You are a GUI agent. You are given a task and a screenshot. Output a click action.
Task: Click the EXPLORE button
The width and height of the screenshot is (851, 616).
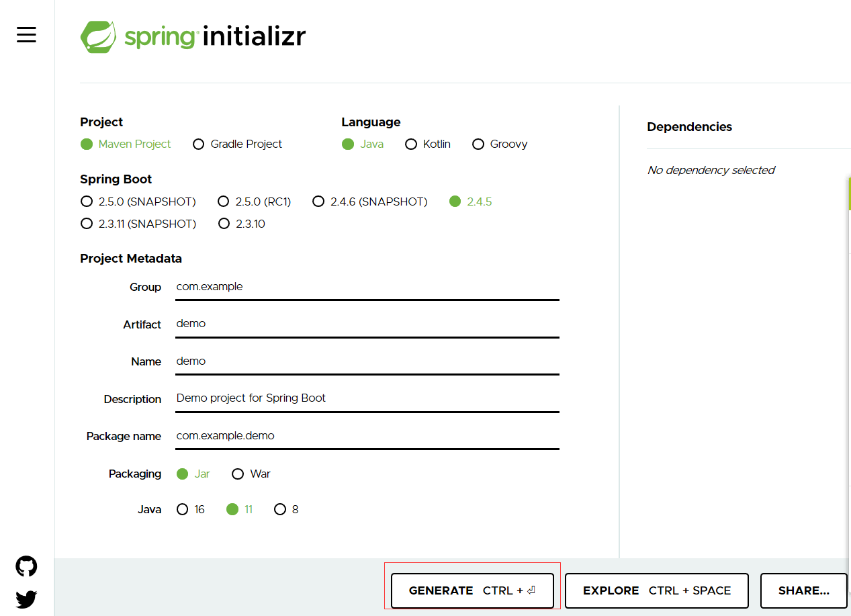(x=657, y=591)
